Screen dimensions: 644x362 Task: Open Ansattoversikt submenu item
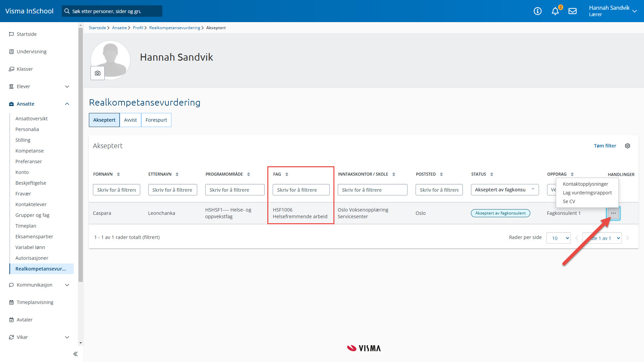[x=32, y=119]
